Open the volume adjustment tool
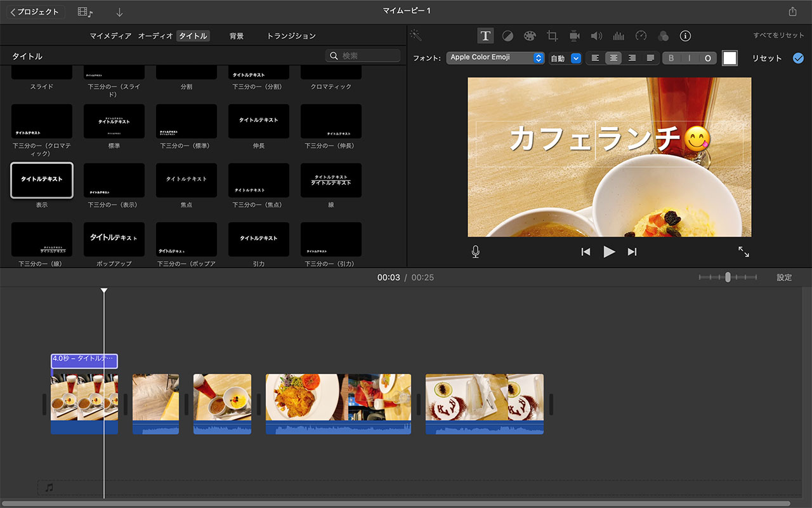The width and height of the screenshot is (812, 508). pos(596,36)
